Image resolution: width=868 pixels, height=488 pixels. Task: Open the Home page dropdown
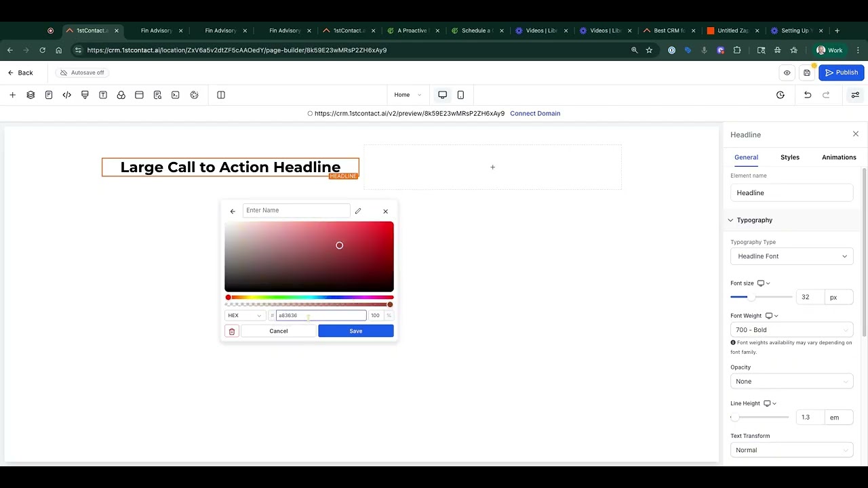pos(408,95)
